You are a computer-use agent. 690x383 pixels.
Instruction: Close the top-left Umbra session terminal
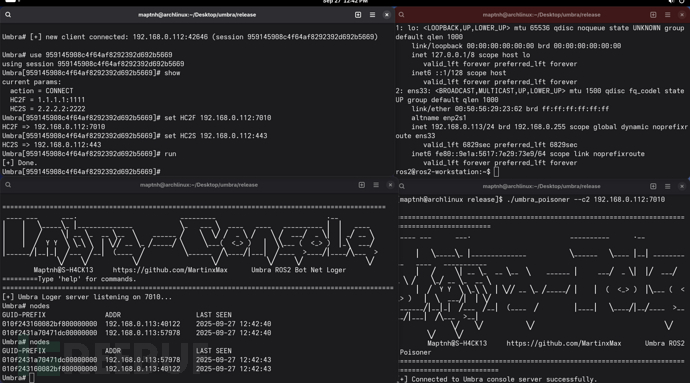click(x=387, y=15)
